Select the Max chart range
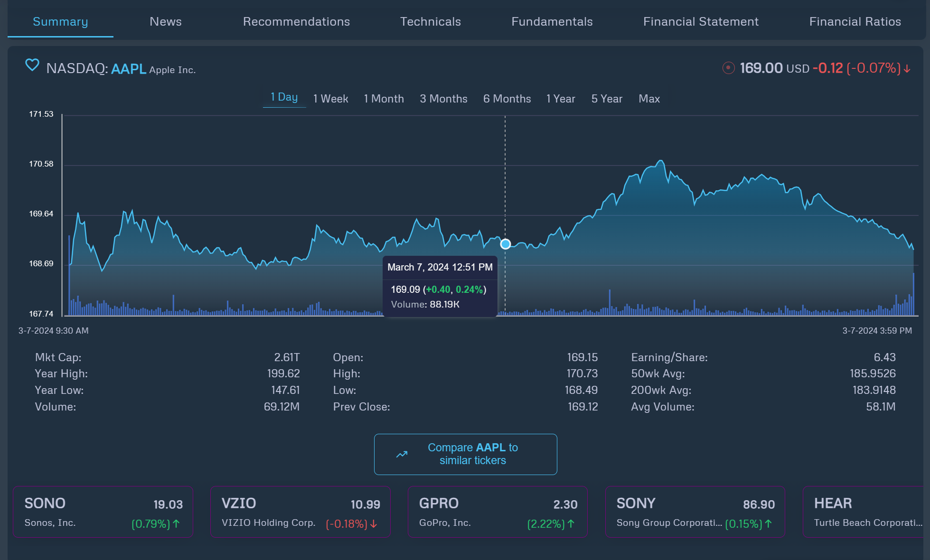This screenshot has width=930, height=560. (x=649, y=99)
